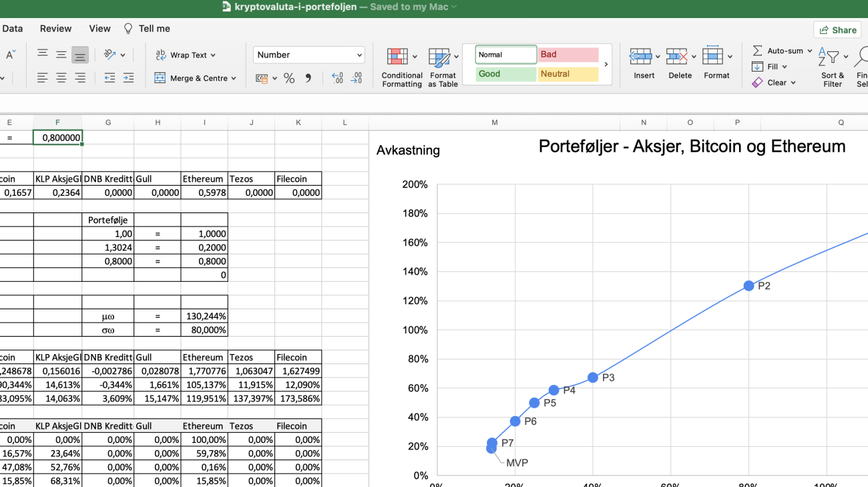Select cell with value 1,3024

point(108,247)
